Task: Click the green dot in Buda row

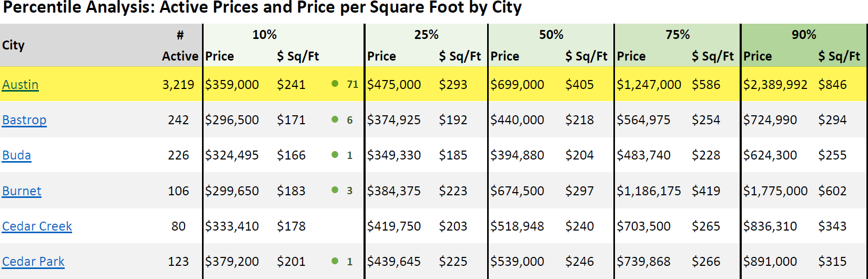Action: tap(335, 155)
